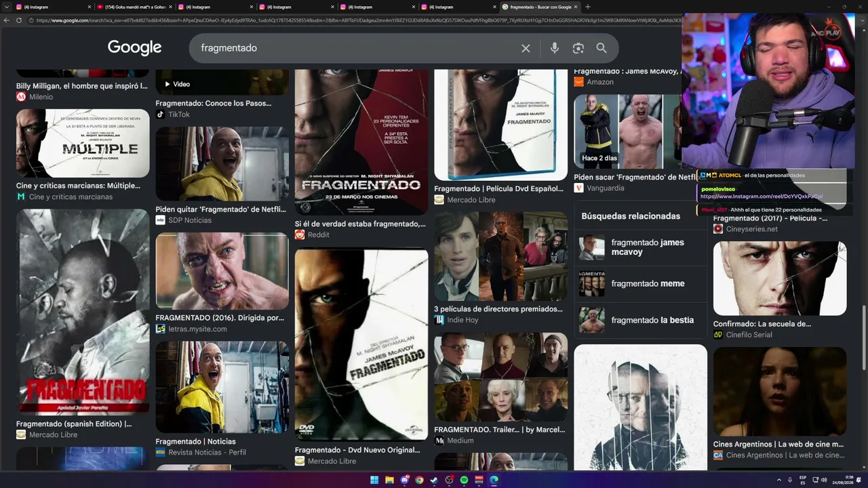
Task: Click the SDP Noticias source label
Action: [x=184, y=220]
